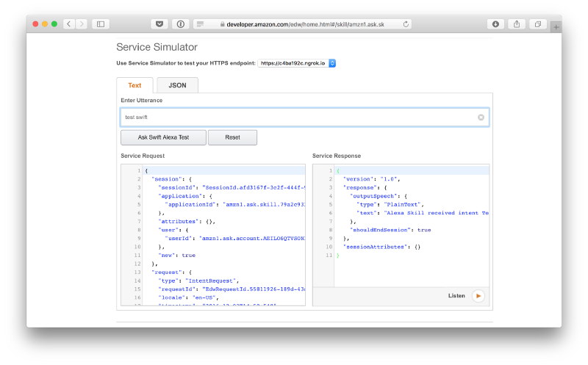This screenshot has width=588, height=365.
Task: Select the Text tab
Action: [x=135, y=85]
